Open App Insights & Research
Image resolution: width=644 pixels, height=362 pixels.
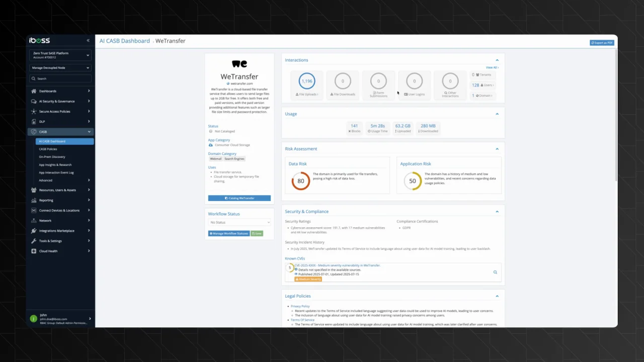click(x=55, y=165)
